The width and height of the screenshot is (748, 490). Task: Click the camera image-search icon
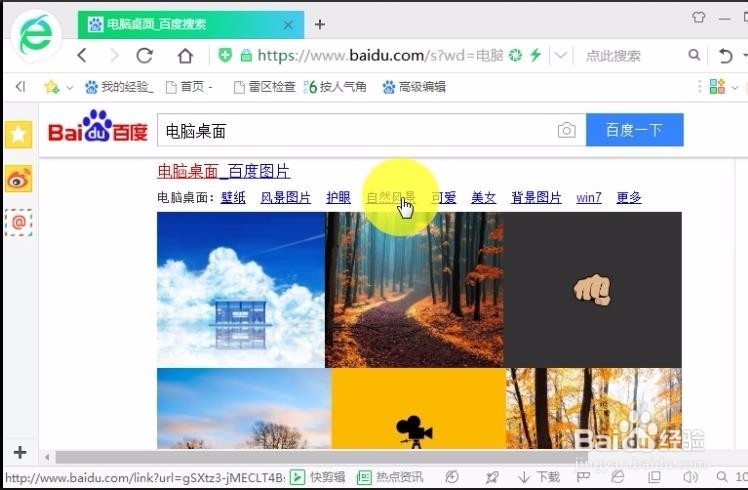(x=566, y=130)
